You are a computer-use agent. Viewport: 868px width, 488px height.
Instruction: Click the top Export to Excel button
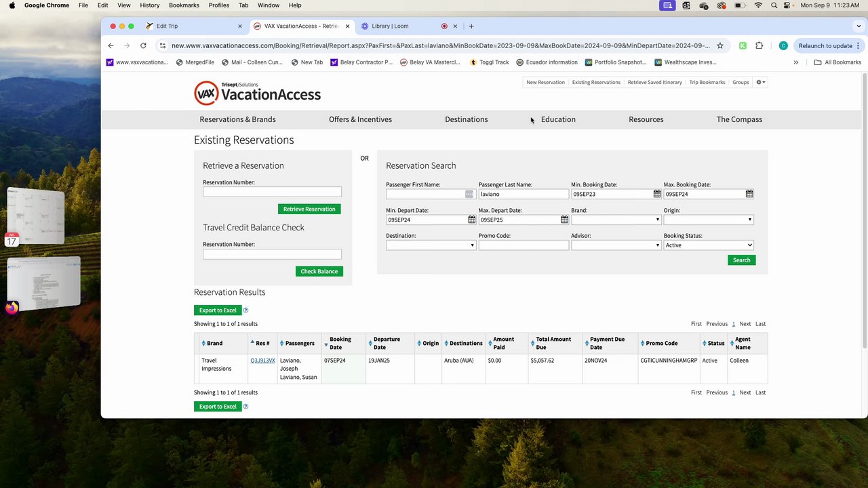point(218,310)
